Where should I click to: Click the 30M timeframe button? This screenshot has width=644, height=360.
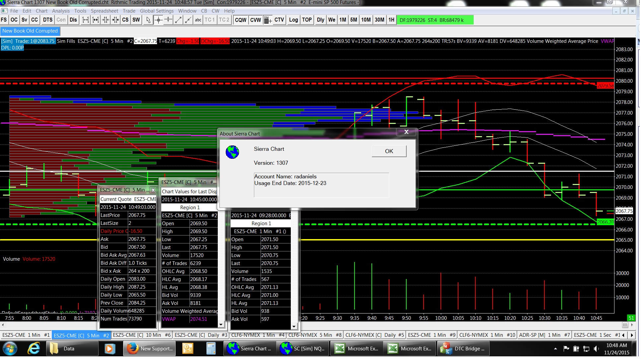pos(379,20)
